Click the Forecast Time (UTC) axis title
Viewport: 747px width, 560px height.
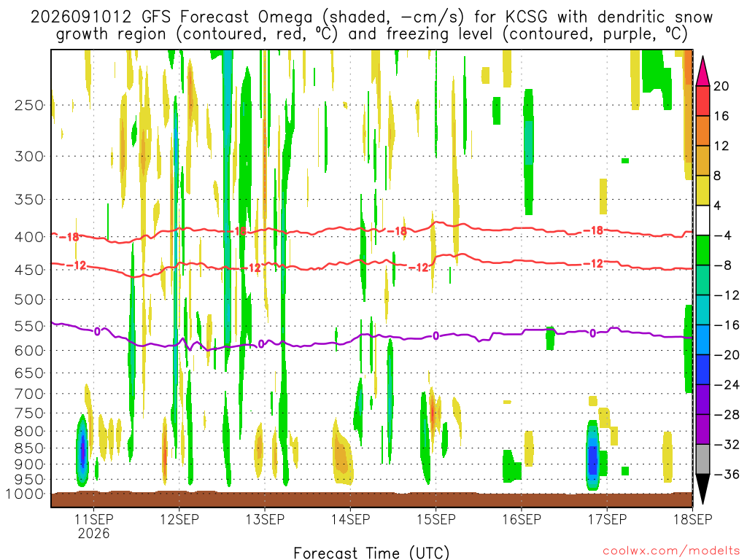tap(371, 553)
